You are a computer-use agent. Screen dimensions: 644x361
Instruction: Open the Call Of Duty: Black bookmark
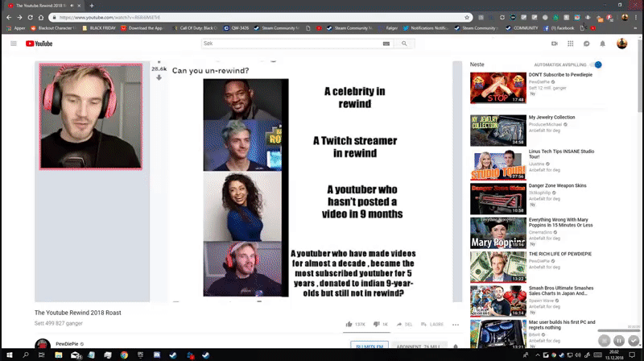(x=195, y=28)
